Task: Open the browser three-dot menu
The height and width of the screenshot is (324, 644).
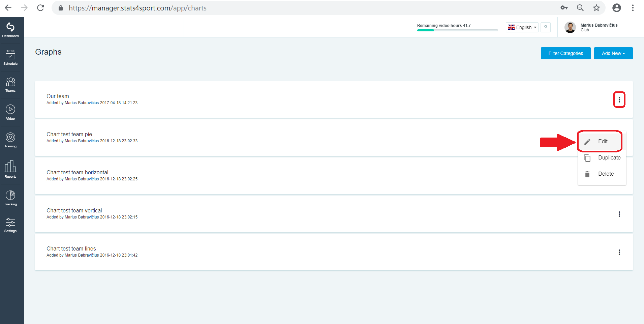Action: coord(633,8)
